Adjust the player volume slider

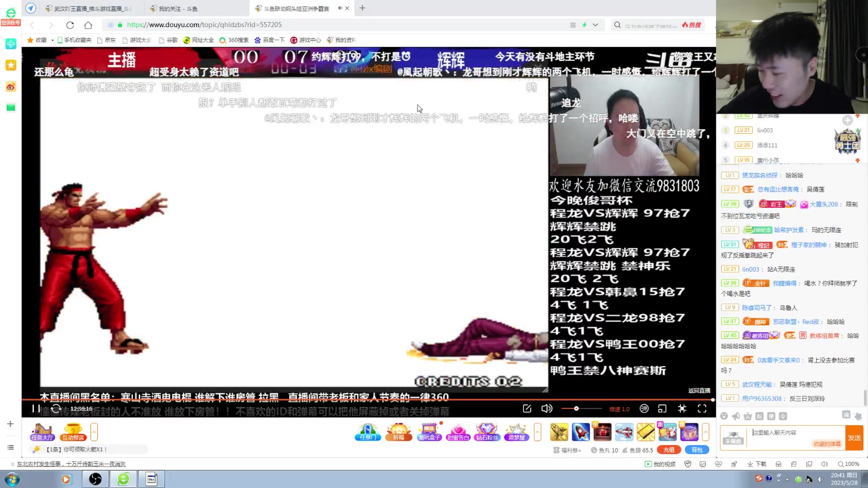pos(581,408)
